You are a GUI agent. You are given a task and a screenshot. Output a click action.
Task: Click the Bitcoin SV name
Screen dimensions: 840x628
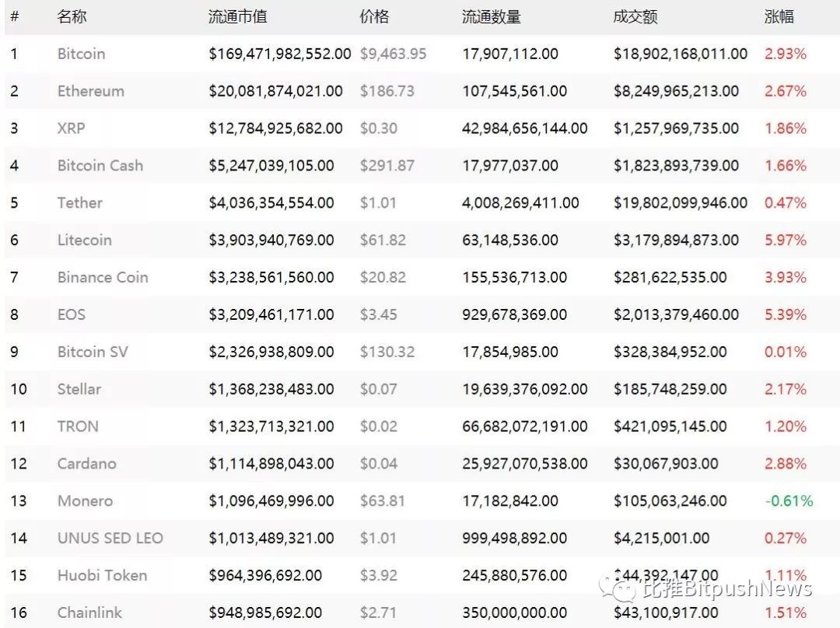92,352
